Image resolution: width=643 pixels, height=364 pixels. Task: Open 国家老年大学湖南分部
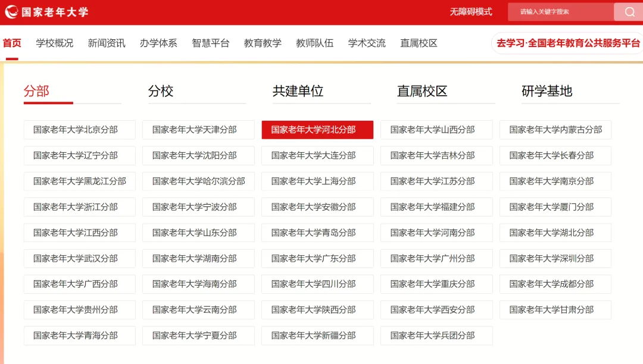coord(198,259)
